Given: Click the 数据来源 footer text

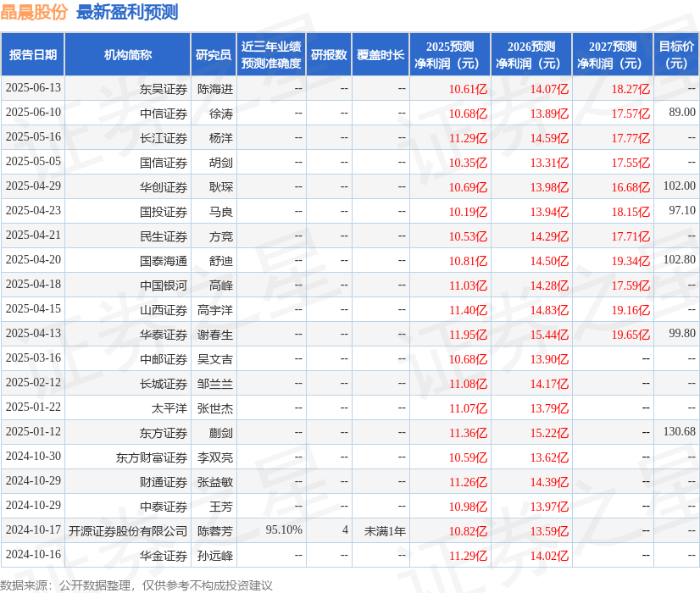Looking at the screenshot, I should coord(140,584).
